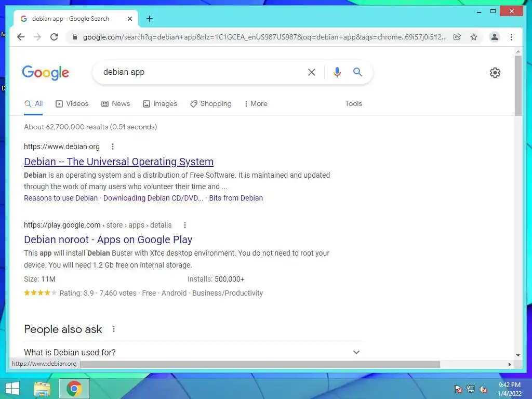The image size is (532, 399).
Task: Open about-this-result menu beside play.google.com URL
Action: (185, 225)
